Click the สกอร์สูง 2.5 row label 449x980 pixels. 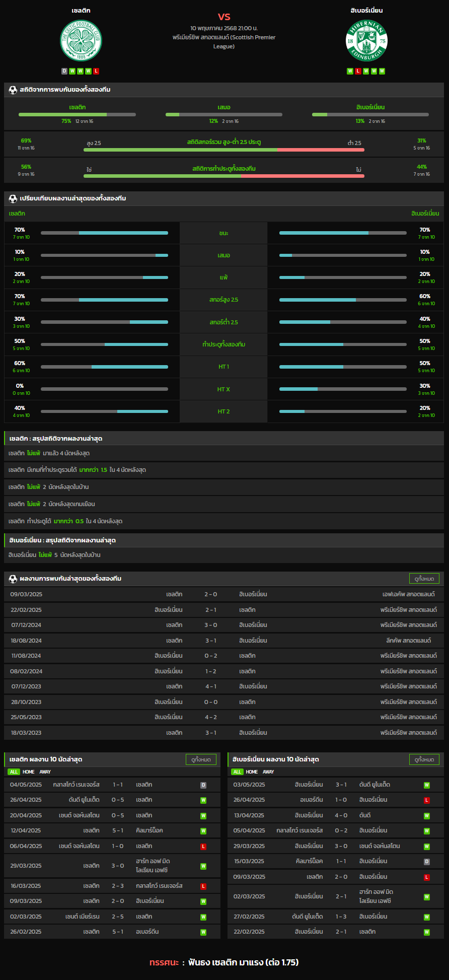coord(224,300)
